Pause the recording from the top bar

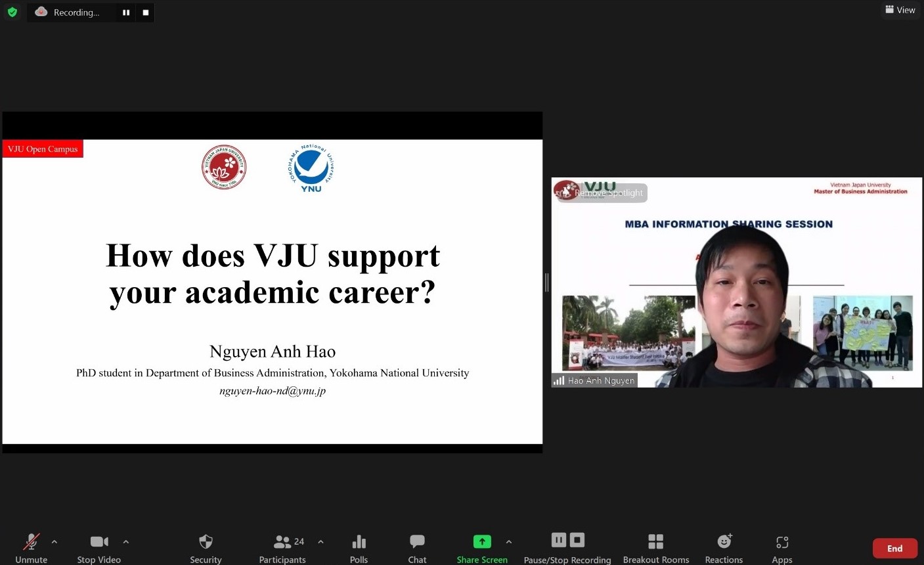126,12
